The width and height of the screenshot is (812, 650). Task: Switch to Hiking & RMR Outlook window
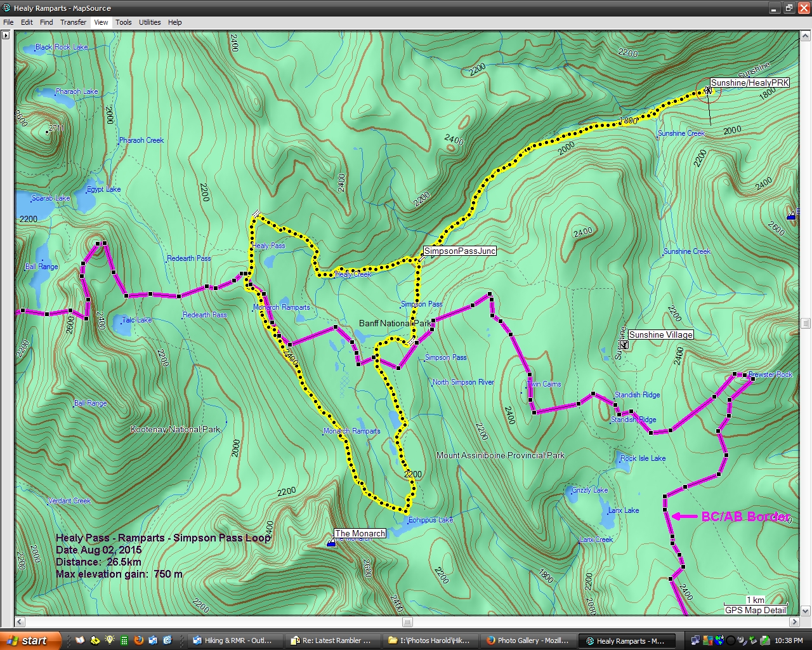pyautogui.click(x=235, y=640)
